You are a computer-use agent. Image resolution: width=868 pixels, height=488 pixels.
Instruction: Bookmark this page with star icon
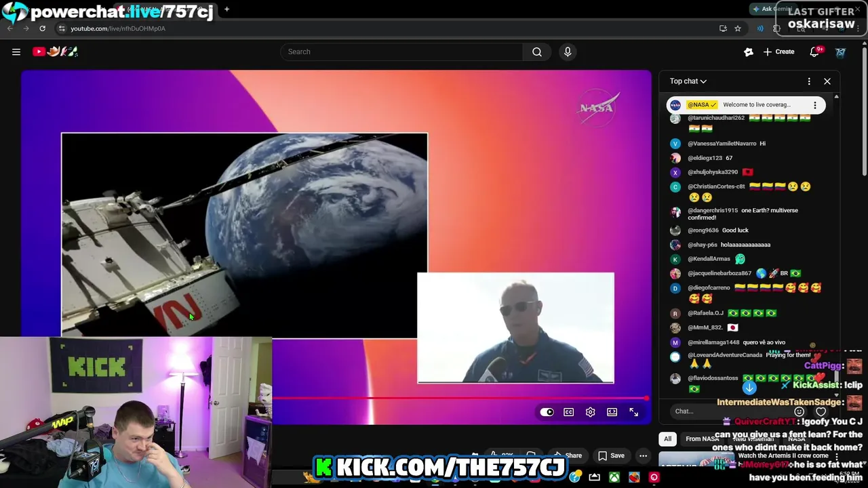pyautogui.click(x=738, y=28)
